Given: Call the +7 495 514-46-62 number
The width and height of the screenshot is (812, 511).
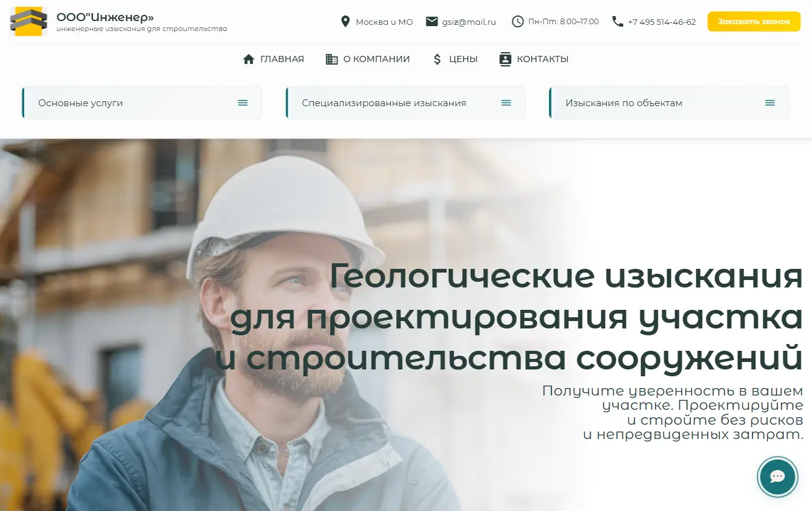Looking at the screenshot, I should pyautogui.click(x=662, y=21).
